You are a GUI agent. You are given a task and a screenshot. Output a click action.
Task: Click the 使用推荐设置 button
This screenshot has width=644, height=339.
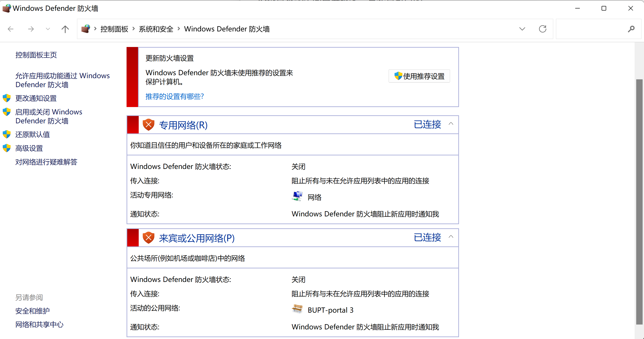419,76
